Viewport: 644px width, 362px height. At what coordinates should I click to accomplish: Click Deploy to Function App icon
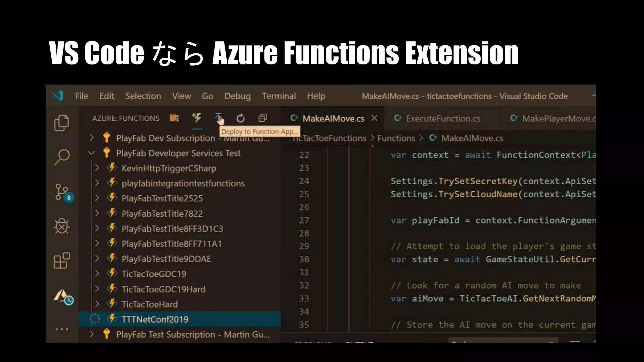(219, 118)
